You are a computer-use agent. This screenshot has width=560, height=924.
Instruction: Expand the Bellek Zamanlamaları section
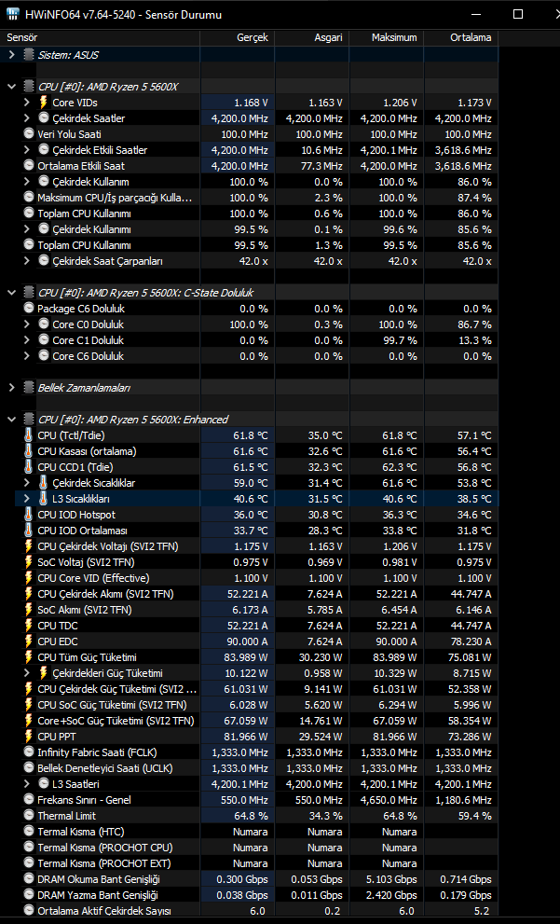11,388
